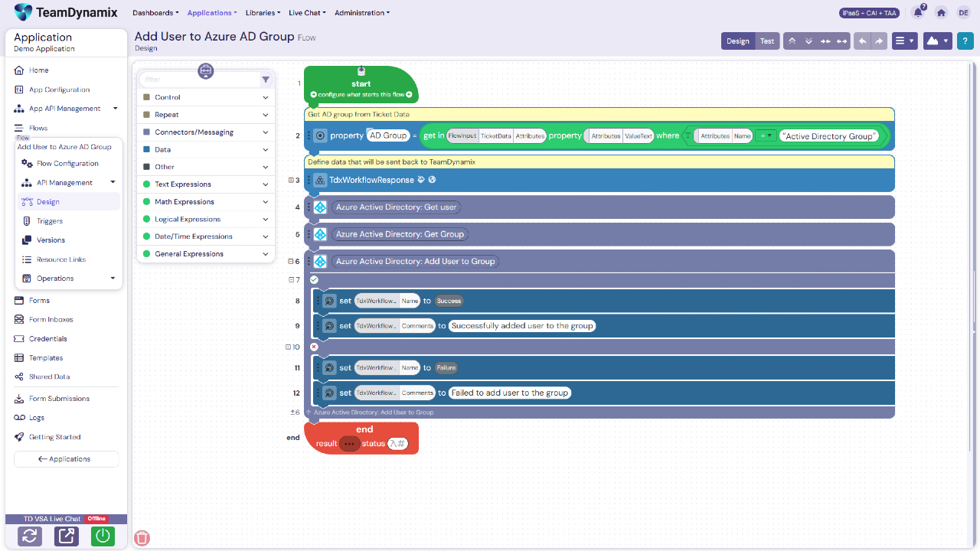
Task: Click the arrows-pointing-inward toolbar icon
Action: coord(825,41)
